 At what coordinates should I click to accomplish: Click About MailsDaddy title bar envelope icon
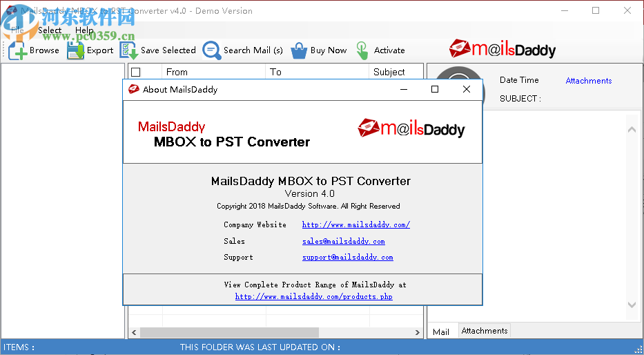(133, 89)
